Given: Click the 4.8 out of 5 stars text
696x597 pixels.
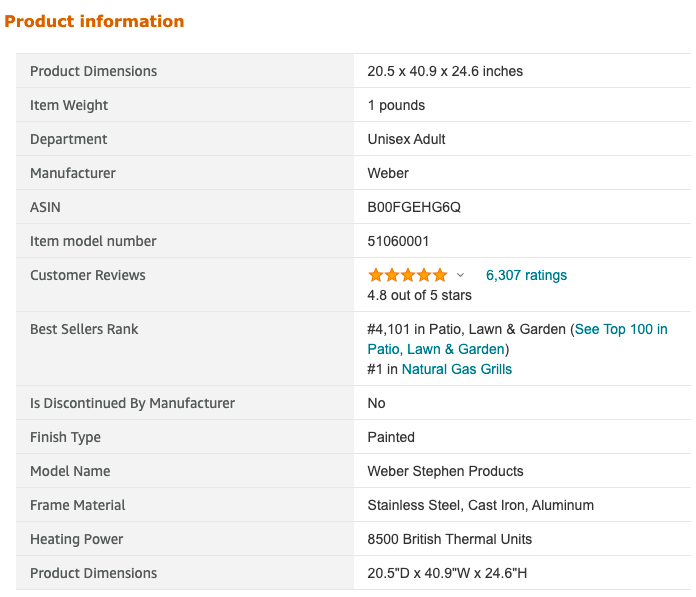Looking at the screenshot, I should (419, 295).
